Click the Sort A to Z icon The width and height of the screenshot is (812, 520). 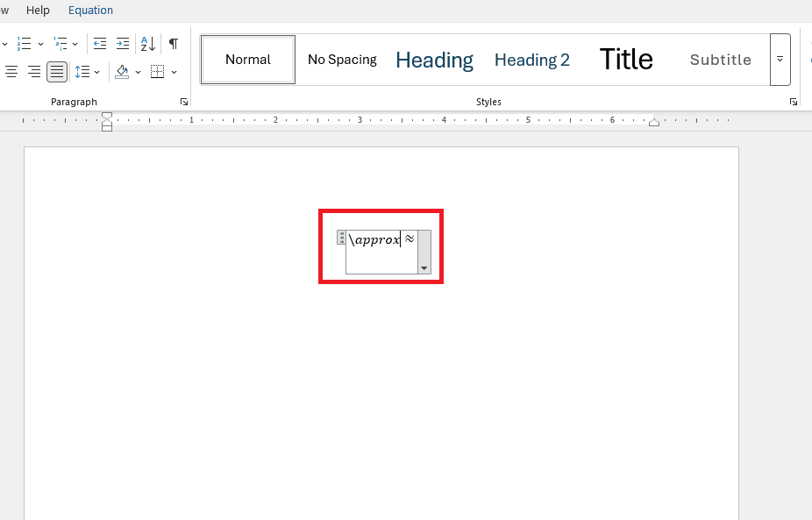click(x=148, y=44)
